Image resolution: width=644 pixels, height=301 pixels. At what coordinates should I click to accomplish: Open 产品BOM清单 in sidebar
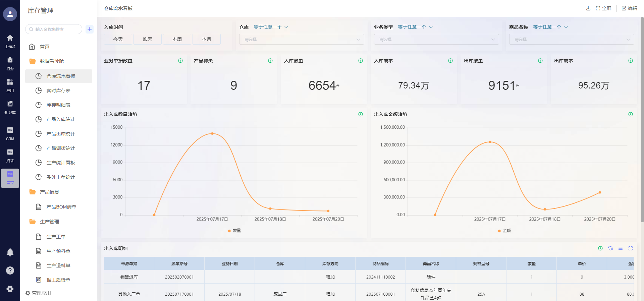click(x=61, y=207)
